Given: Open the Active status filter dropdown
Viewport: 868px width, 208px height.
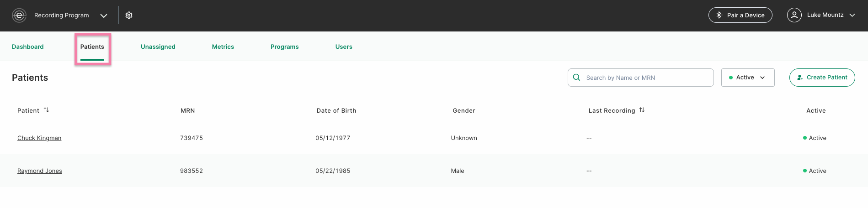Looking at the screenshot, I should click(x=747, y=78).
